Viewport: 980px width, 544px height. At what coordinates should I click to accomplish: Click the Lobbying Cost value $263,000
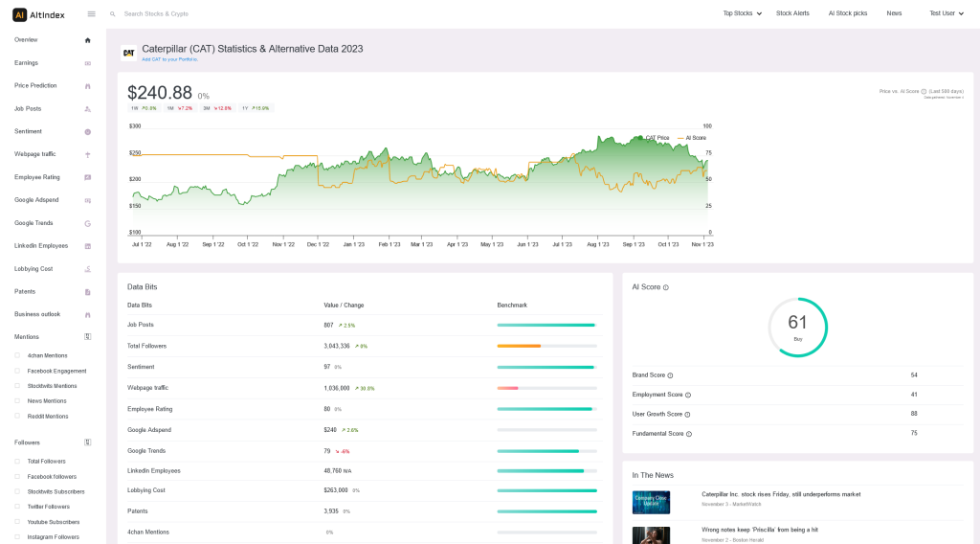336,491
